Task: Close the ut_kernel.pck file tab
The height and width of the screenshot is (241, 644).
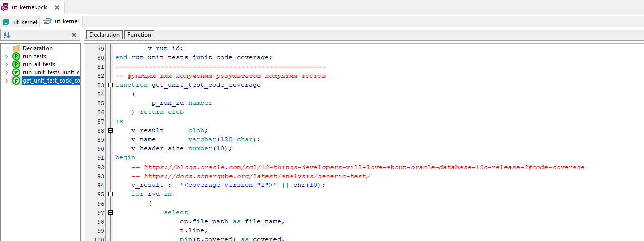Action: tap(57, 8)
